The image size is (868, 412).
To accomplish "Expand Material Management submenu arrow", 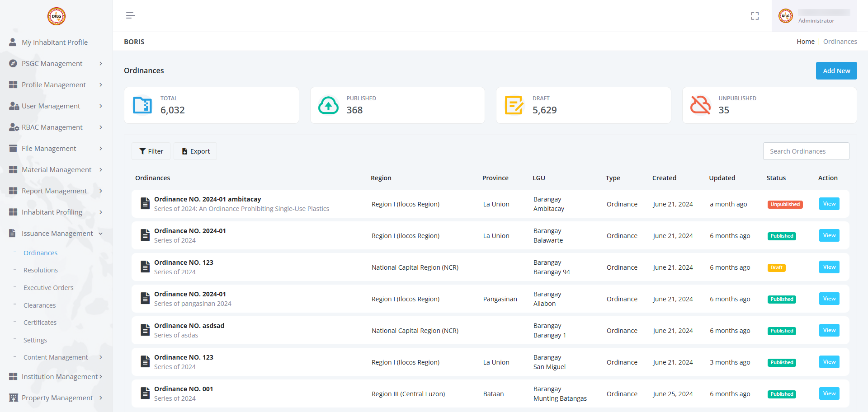I will point(101,170).
